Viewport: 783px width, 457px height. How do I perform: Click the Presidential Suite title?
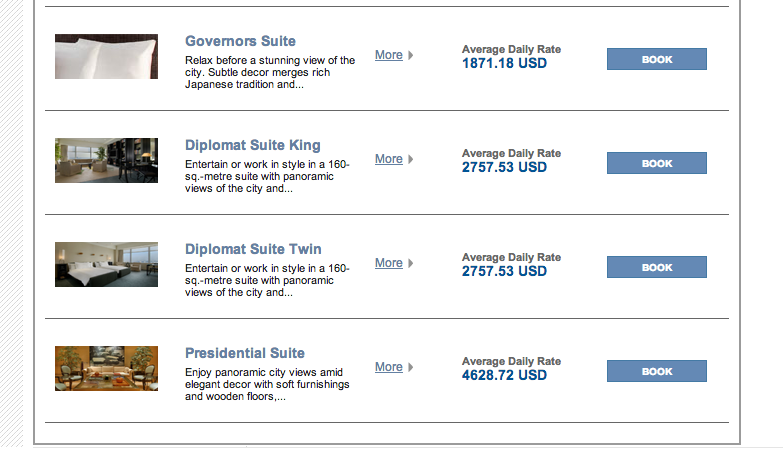coord(245,353)
